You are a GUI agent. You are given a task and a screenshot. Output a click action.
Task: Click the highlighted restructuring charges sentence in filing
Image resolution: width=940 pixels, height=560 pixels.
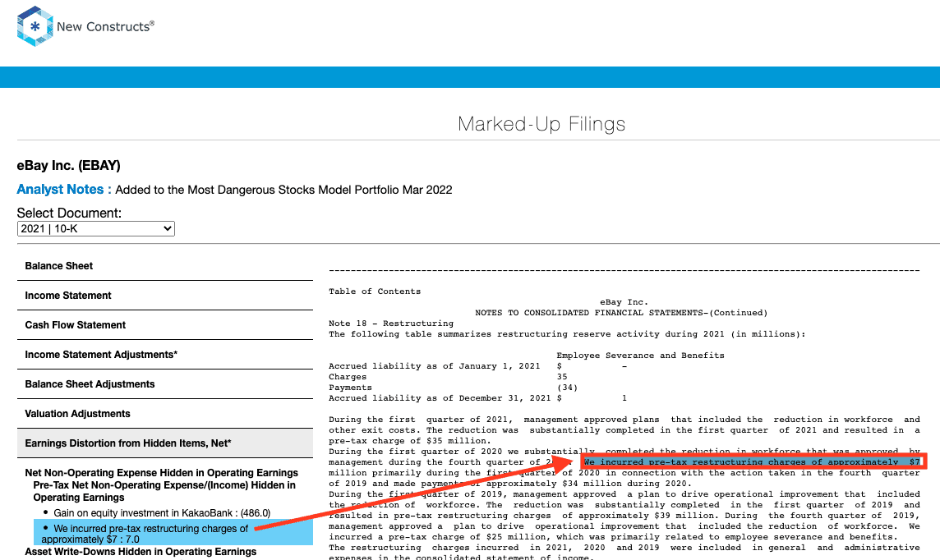tap(753, 461)
